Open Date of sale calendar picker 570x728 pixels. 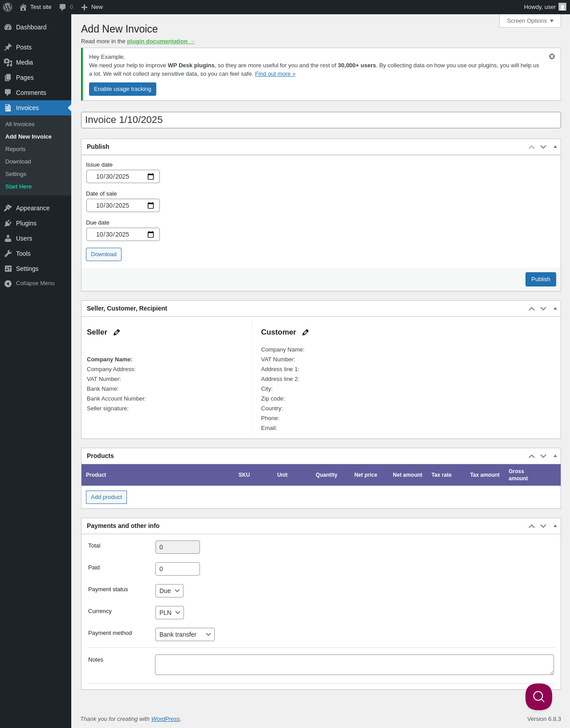coord(151,205)
